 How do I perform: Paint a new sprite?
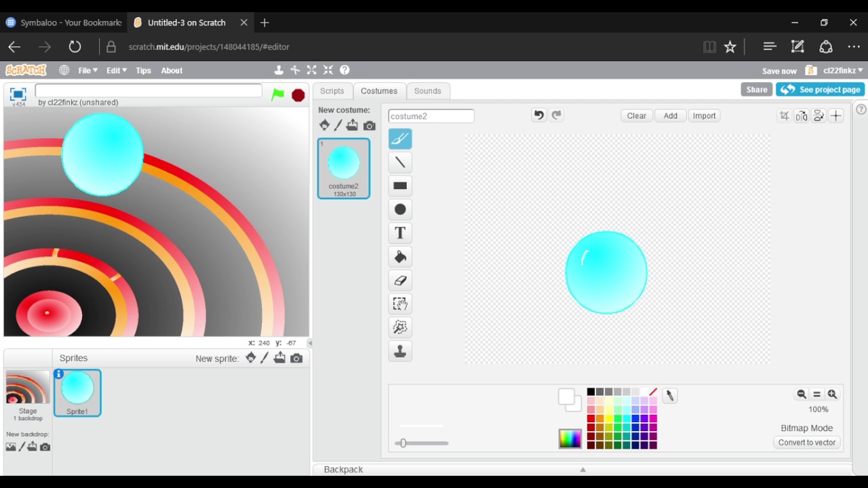coord(265,358)
